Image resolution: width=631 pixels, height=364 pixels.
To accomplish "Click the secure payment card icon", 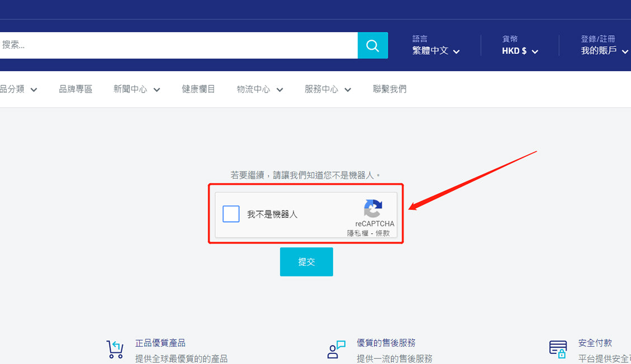I will [x=558, y=349].
